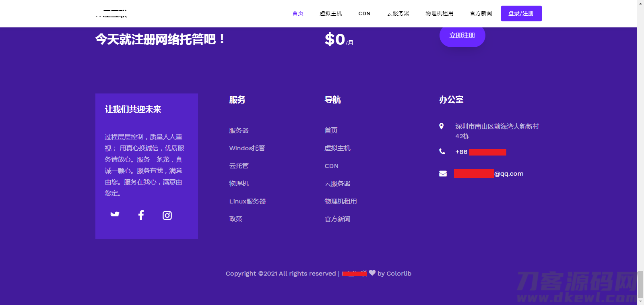Viewport: 644px width, 305px height.
Task: Open the Instagram social icon
Action: (x=167, y=216)
